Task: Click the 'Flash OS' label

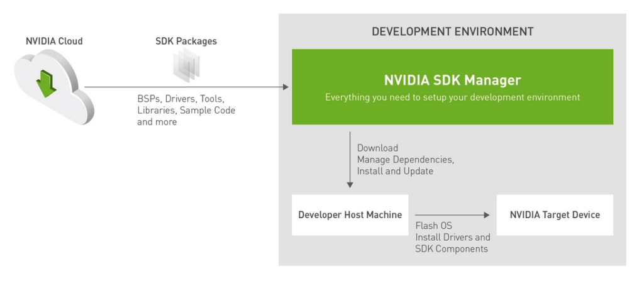Action: (x=433, y=226)
